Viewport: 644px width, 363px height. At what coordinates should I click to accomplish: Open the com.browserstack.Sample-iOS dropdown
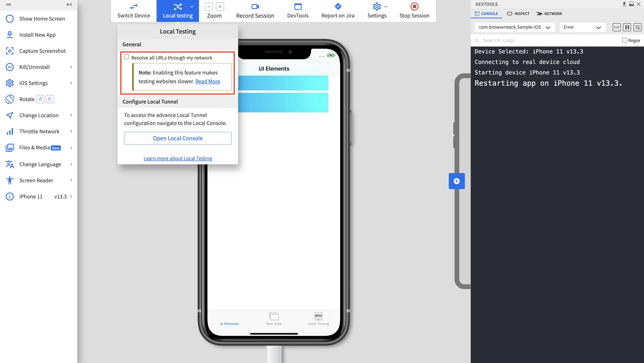tap(515, 27)
